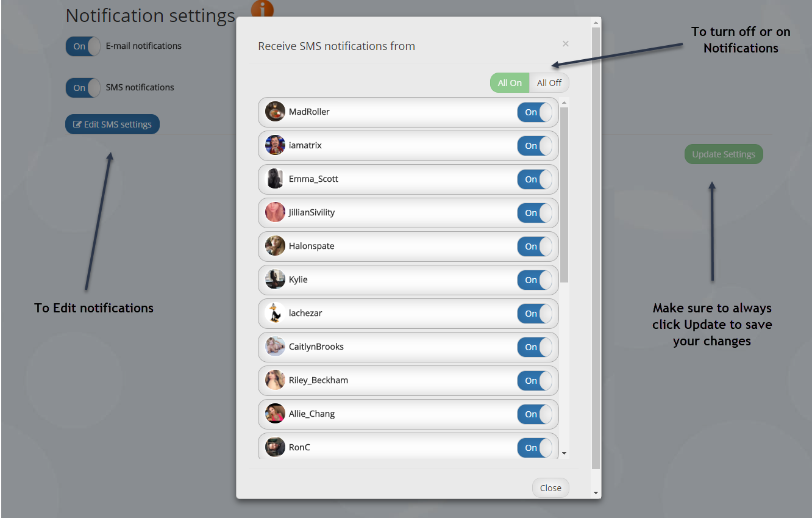This screenshot has height=518, width=812.
Task: Disable SMS notifications from Riley_Beckham
Action: [535, 381]
